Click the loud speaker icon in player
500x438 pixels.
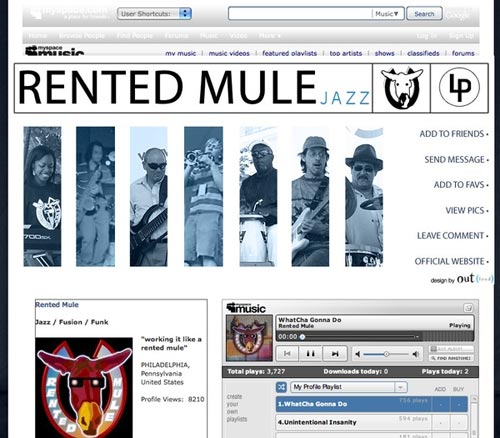click(x=416, y=354)
